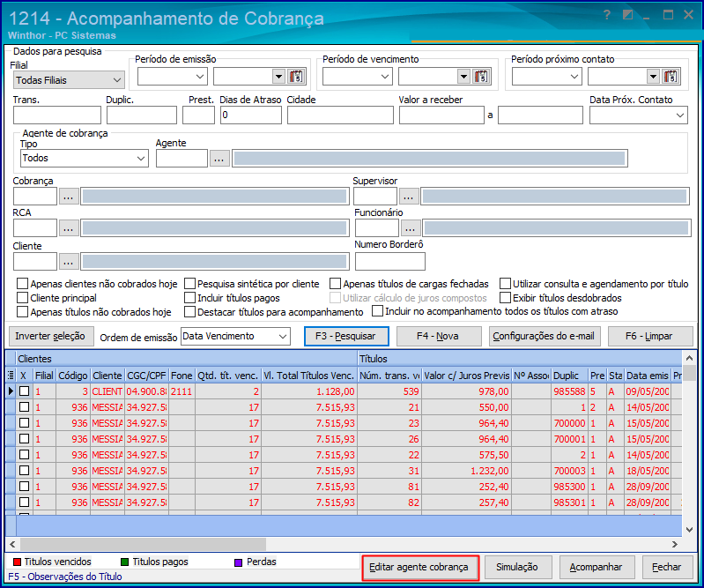Click F6 - Limpar button
Screen dimensions: 704x588
click(650, 336)
